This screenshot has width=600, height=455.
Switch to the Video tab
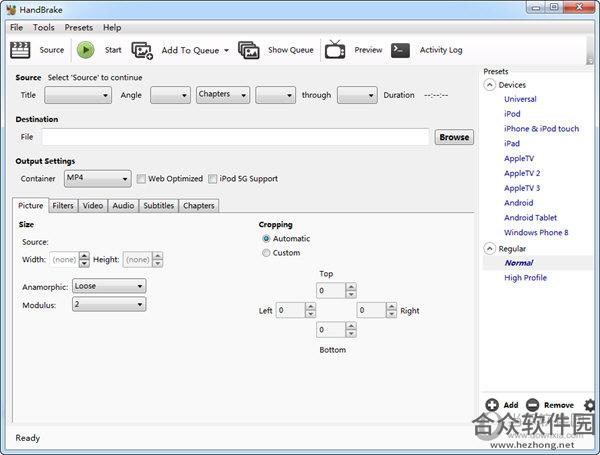(93, 205)
